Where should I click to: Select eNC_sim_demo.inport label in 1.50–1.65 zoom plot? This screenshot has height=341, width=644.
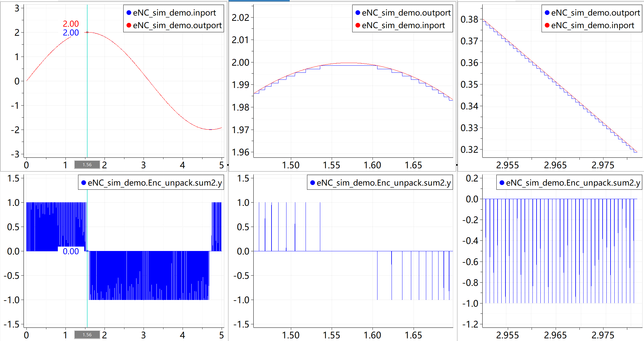tap(403, 26)
